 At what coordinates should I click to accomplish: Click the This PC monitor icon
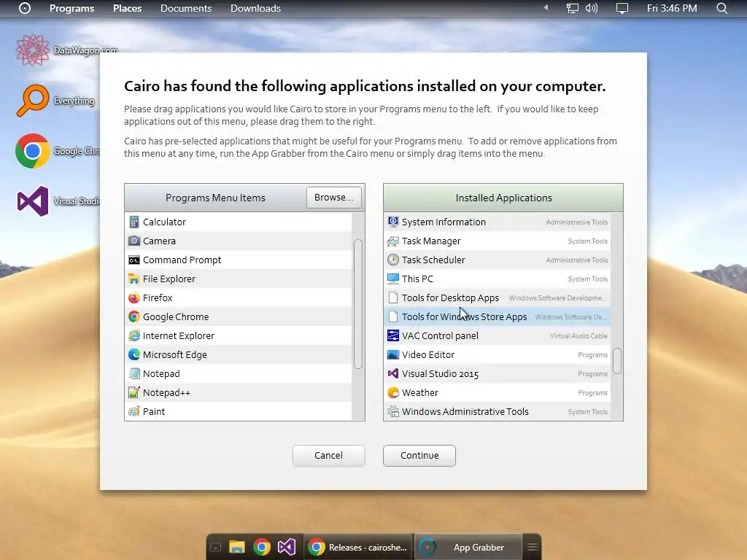(393, 279)
